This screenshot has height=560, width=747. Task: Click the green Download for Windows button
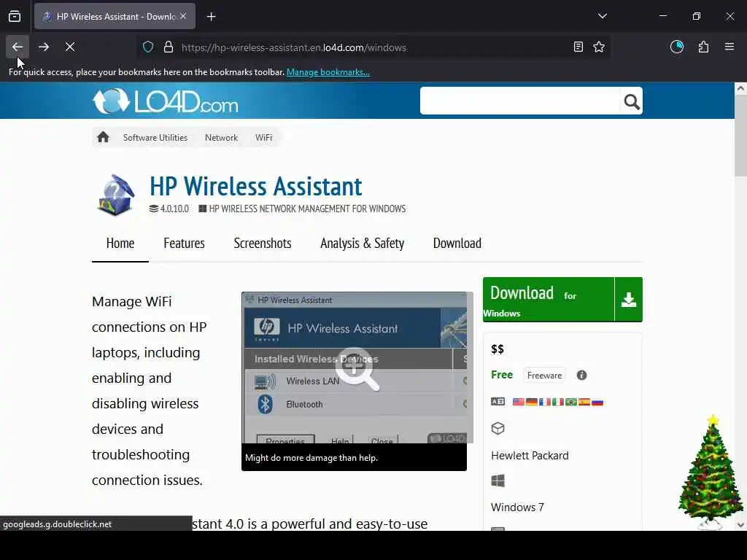[x=562, y=300]
